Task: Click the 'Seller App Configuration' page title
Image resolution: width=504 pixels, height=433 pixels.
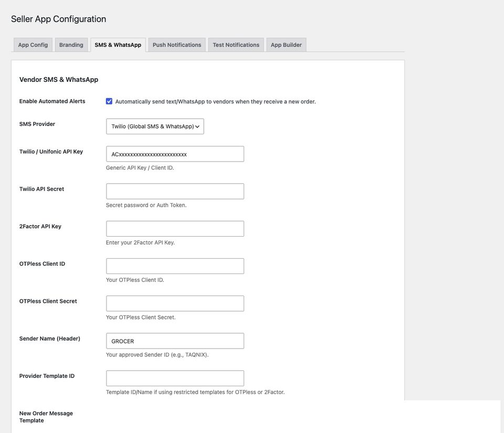Action: (58, 19)
